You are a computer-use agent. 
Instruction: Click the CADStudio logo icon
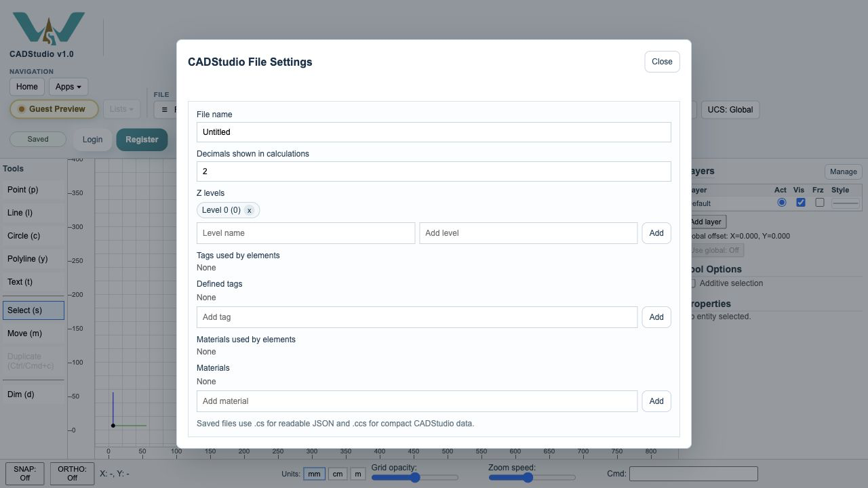[49, 28]
